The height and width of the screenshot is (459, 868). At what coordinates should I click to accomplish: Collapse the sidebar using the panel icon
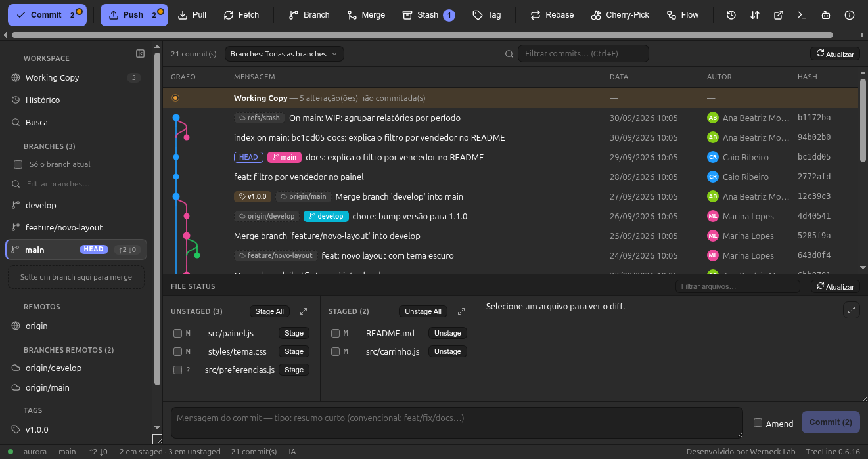[x=140, y=54]
